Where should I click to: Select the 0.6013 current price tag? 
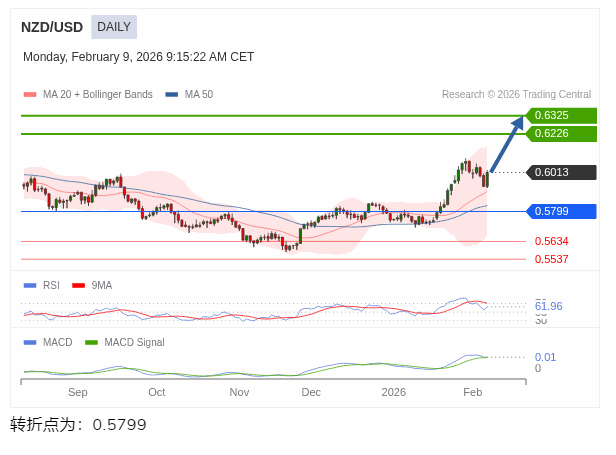(560, 172)
